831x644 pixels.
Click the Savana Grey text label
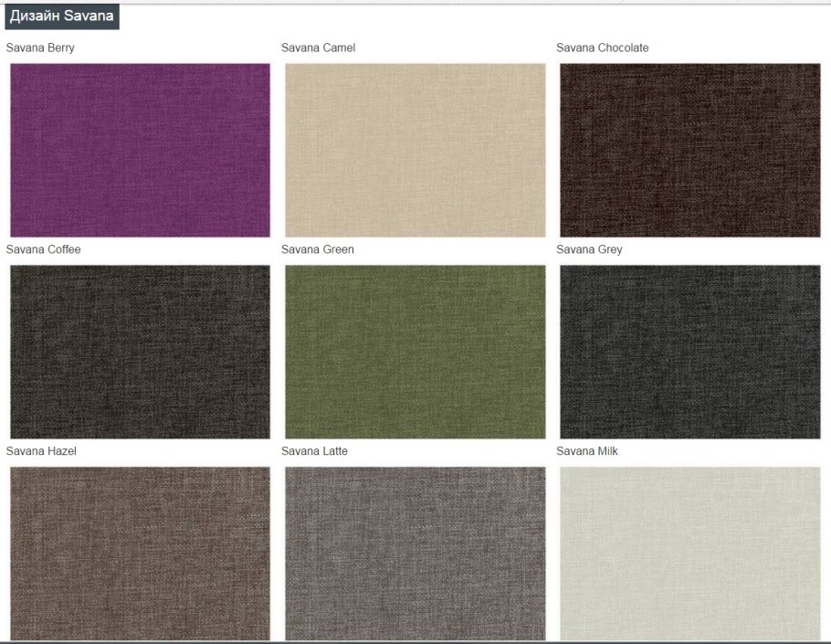(x=589, y=249)
